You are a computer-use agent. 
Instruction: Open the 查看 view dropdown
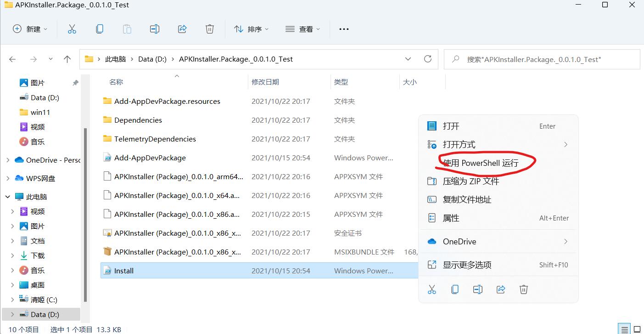click(302, 29)
